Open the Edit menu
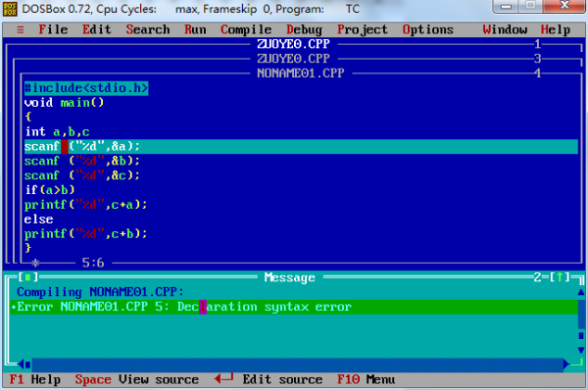 [97, 29]
